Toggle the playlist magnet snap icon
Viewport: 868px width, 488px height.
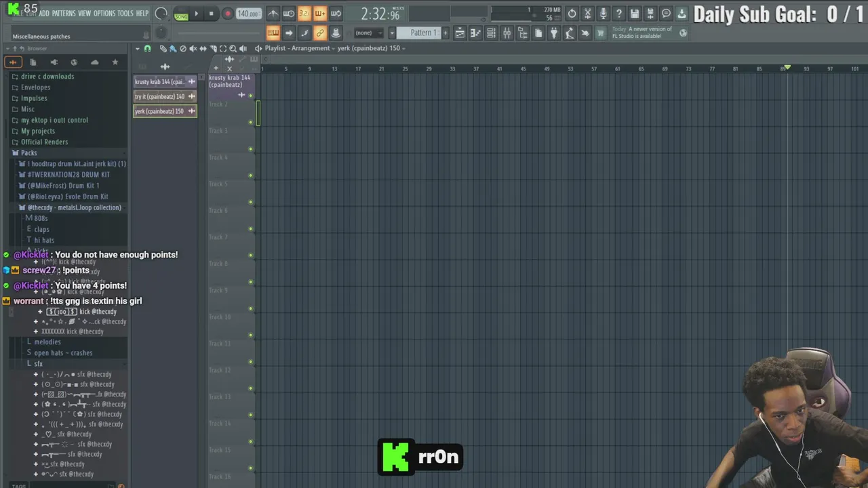point(147,49)
